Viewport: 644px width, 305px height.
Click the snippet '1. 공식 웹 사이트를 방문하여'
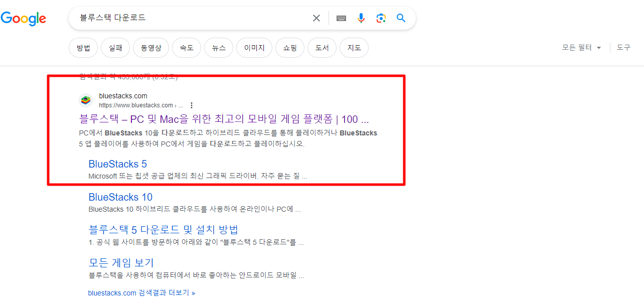(196, 243)
